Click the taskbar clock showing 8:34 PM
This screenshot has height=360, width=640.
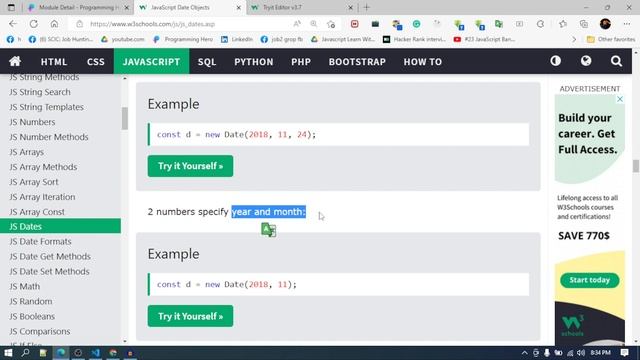(600, 353)
